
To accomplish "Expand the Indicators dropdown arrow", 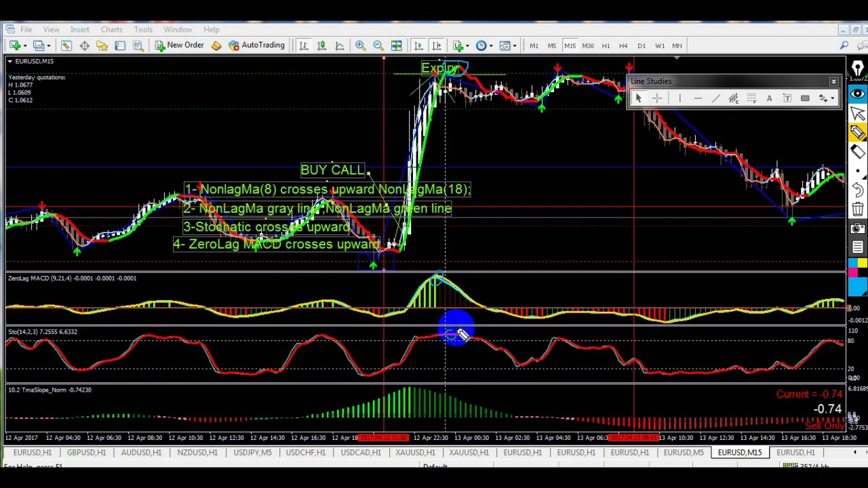I will click(x=468, y=45).
